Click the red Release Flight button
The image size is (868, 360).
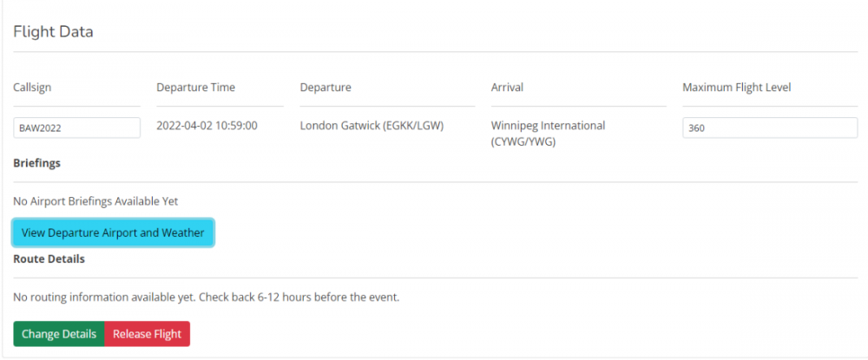[x=147, y=334]
